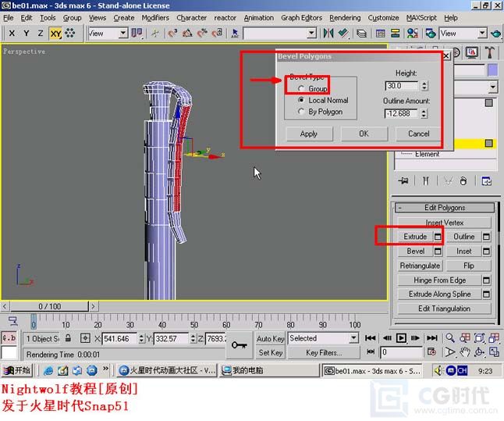The image size is (504, 421).
Task: Open the Display panel tab icon
Action: pos(472,52)
